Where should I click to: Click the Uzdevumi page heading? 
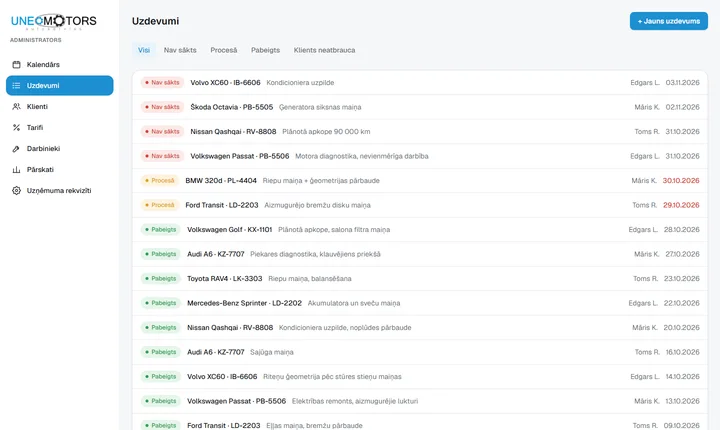pos(155,21)
